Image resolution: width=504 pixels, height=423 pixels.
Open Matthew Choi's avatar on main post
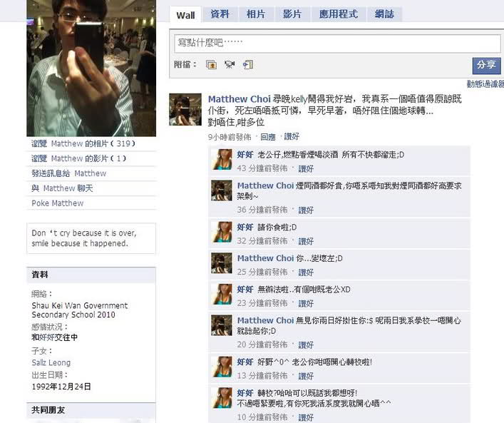(x=185, y=109)
